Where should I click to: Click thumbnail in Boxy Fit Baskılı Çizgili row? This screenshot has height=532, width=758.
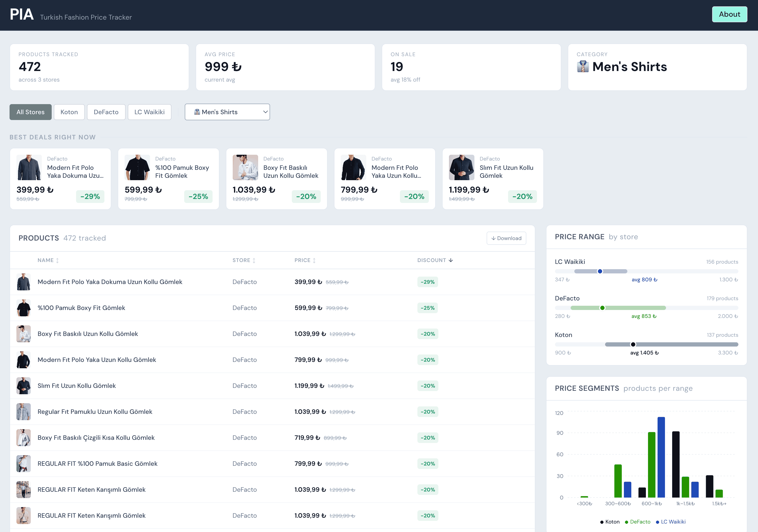(x=23, y=438)
